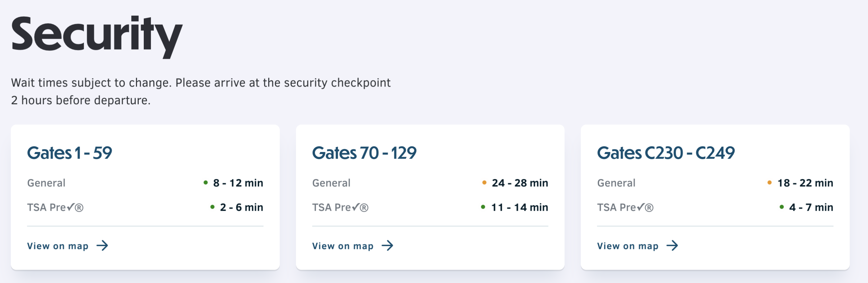Click arrow icon beside Gates 1 - 59 map link
This screenshot has height=283, width=868.
[102, 245]
